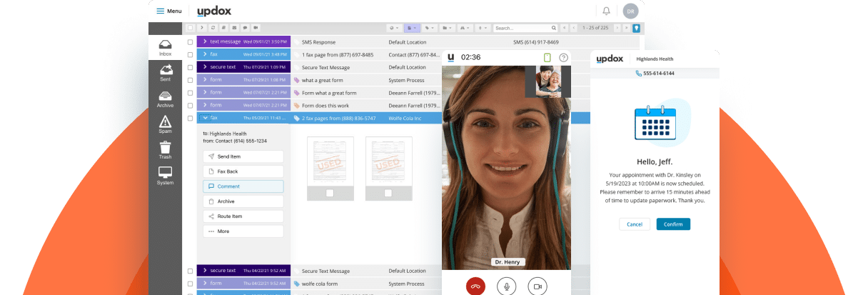Toggle the camera in video call
868x295 pixels.
(538, 286)
